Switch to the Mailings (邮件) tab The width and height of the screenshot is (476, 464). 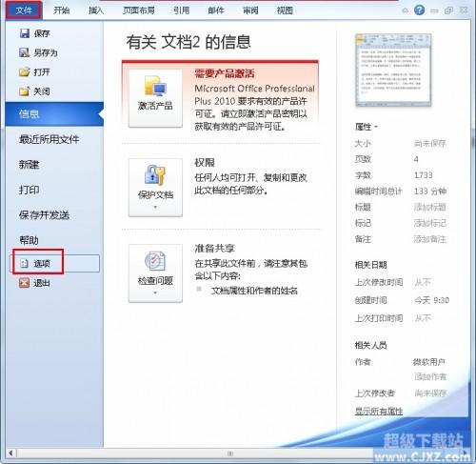tap(216, 10)
